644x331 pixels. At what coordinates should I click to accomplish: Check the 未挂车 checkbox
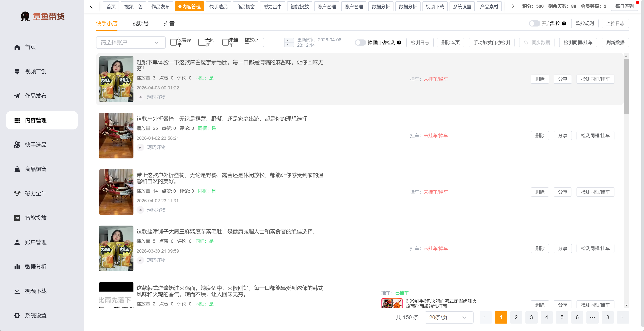(226, 43)
